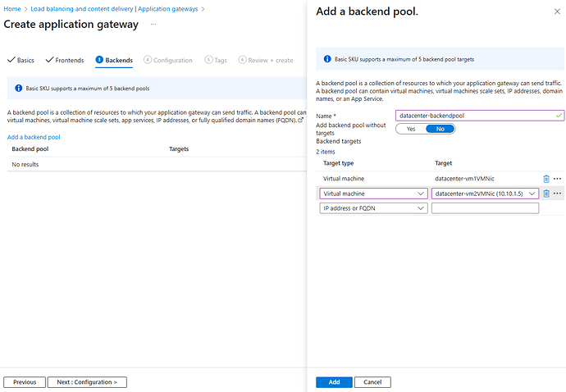Click the info icon in backend pool targets banner
This screenshot has height=392, width=566.
click(x=327, y=59)
